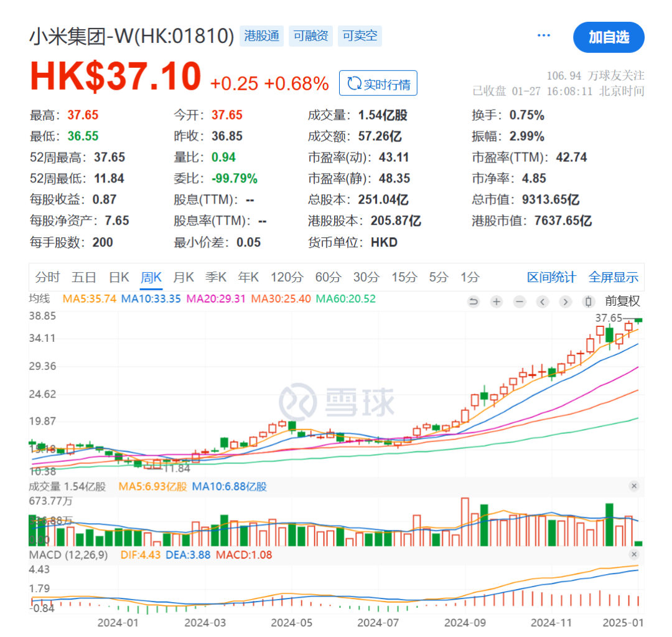The image size is (672, 637).
Task: Close the MACD indicator panel
Action: pos(634,554)
